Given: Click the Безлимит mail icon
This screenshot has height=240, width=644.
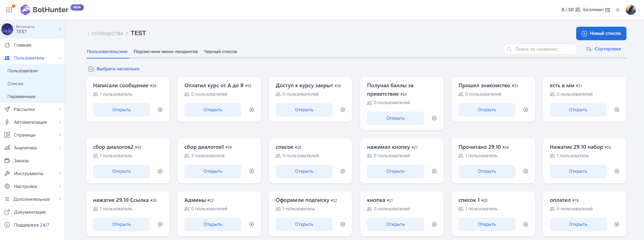Looking at the screenshot, I should [x=608, y=10].
